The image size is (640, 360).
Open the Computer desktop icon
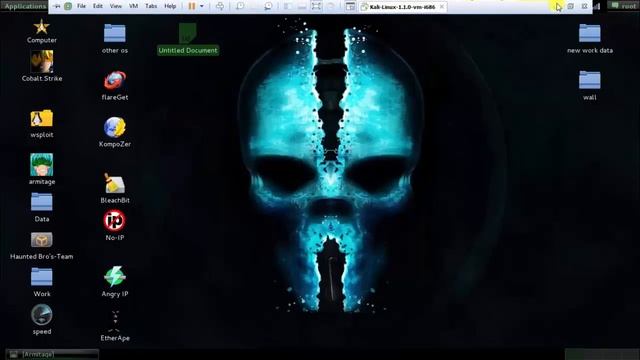[x=41, y=27]
